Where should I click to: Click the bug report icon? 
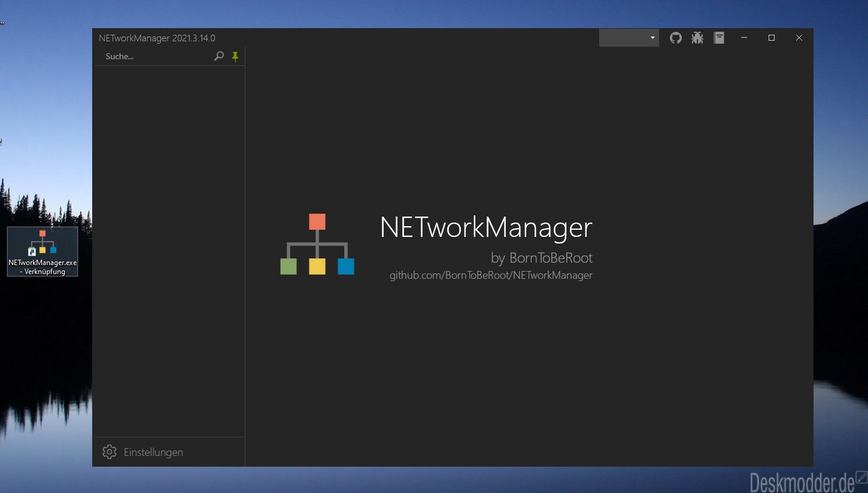pyautogui.click(x=697, y=38)
